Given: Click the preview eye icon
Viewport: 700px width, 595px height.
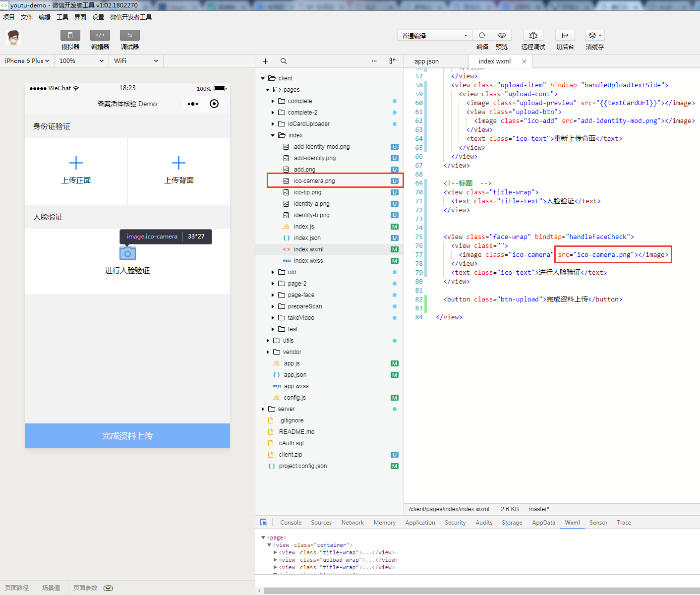Looking at the screenshot, I should 502,35.
